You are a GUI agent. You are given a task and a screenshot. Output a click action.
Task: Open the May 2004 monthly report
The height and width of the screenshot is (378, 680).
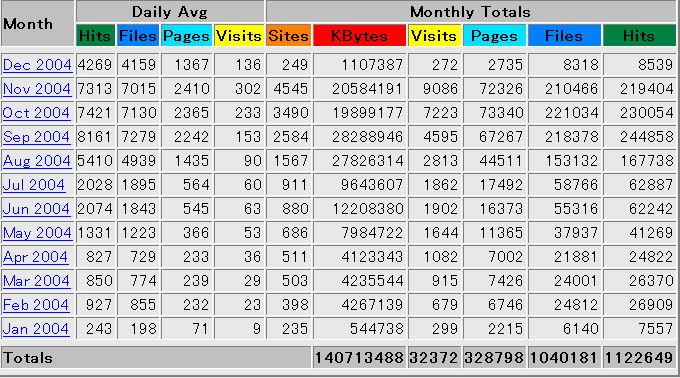coord(37,233)
